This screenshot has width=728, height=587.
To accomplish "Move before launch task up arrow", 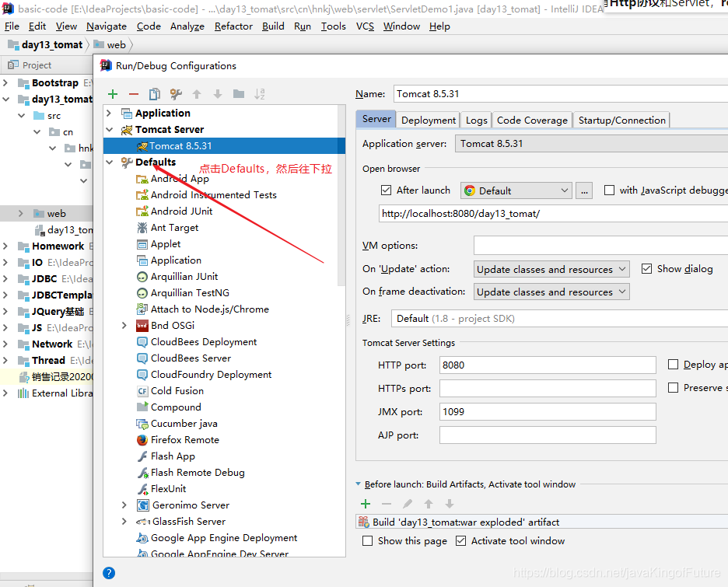I will pyautogui.click(x=429, y=504).
